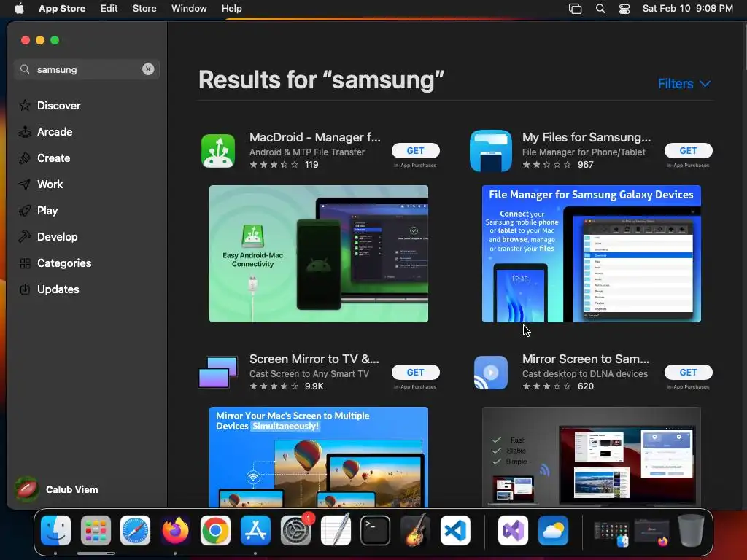This screenshot has width=747, height=560.
Task: View File Manager for Samsung Galaxy screenshot
Action: (591, 254)
